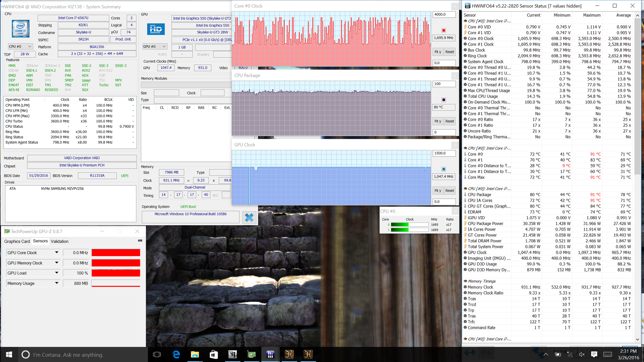
Task: Click the Average column header
Action: tap(624, 15)
